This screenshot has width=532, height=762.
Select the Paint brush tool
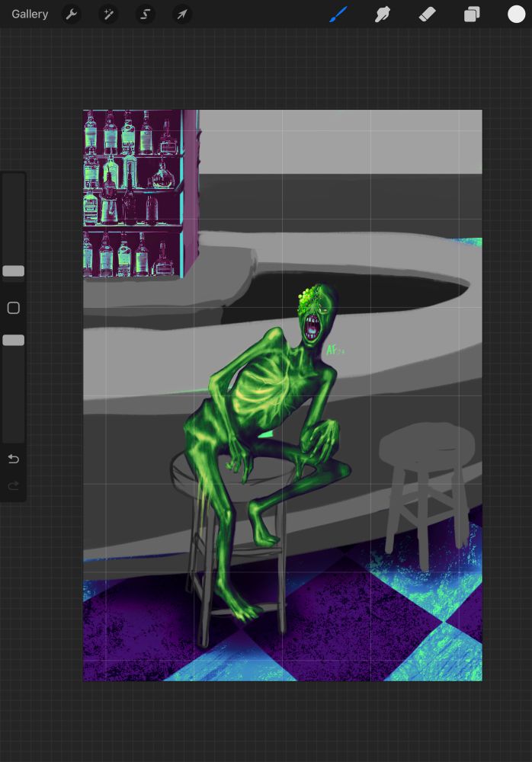coord(338,14)
